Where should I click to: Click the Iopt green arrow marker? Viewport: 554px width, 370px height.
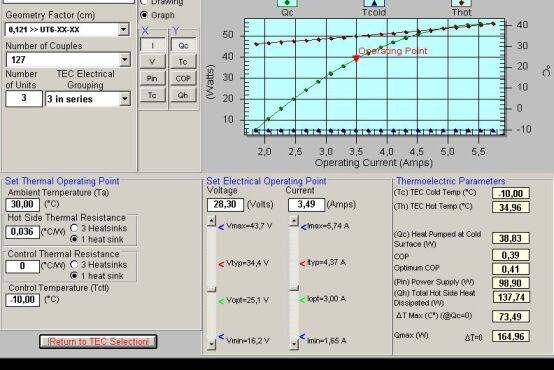coord(302,300)
